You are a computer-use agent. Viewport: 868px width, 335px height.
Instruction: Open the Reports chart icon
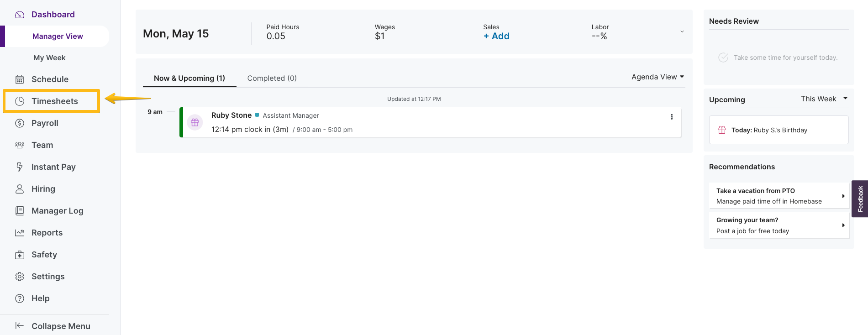point(20,233)
